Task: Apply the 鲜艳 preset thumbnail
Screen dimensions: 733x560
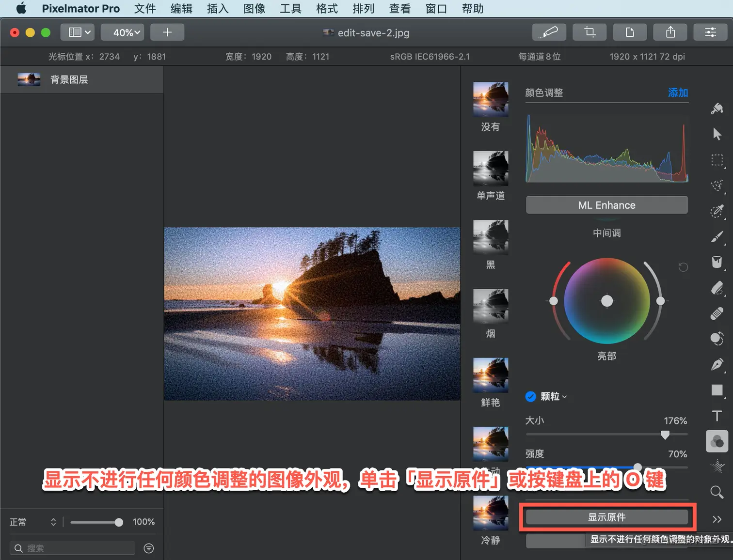Action: point(491,375)
